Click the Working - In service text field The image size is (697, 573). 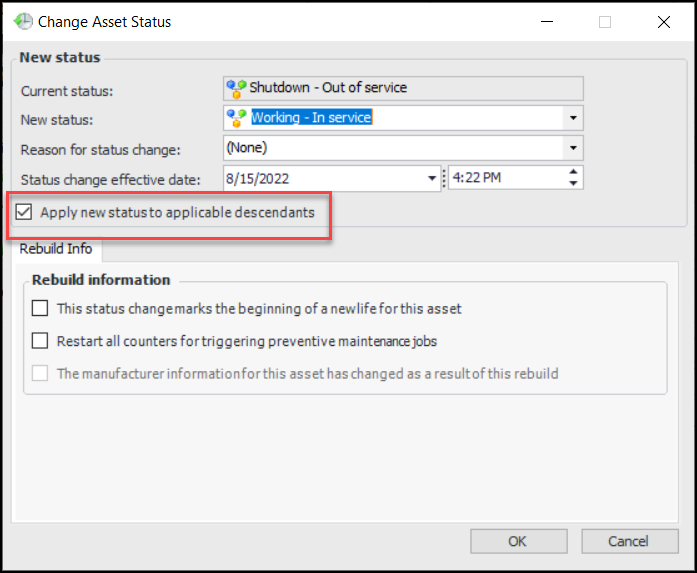400,118
